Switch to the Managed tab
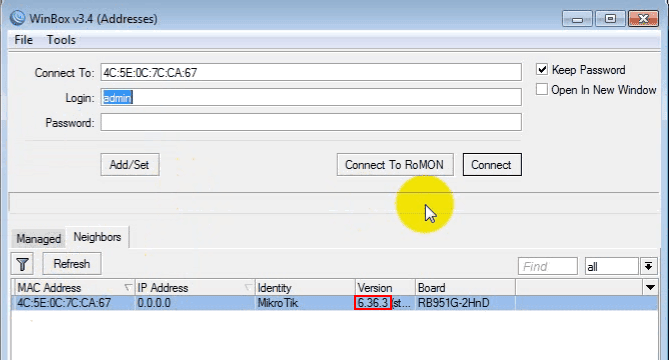Screen dimensions: 669x360 coord(38,238)
